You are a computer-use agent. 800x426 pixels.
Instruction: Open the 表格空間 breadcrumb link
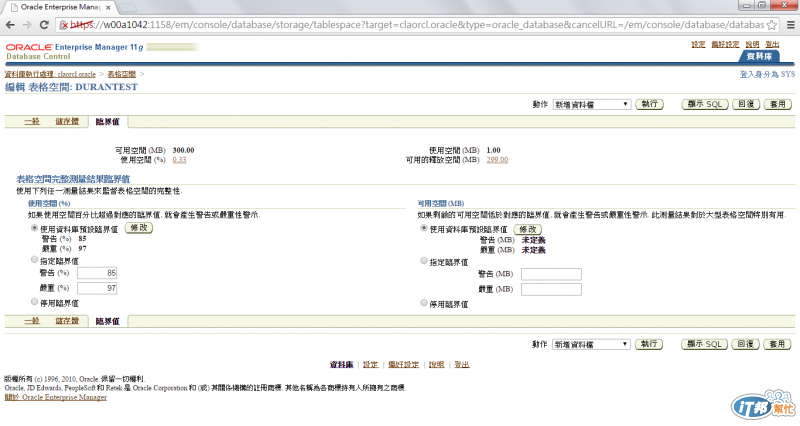[121, 74]
